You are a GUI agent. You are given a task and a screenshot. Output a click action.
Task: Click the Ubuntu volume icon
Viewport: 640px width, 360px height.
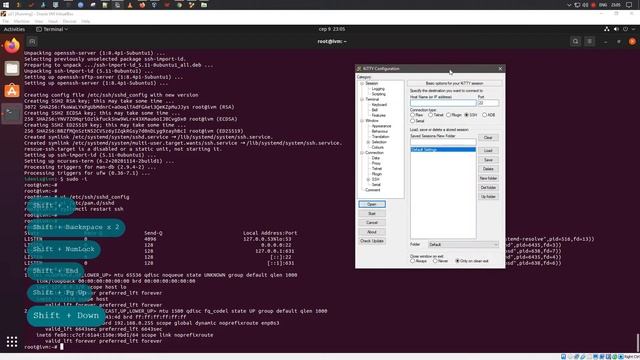tap(616, 29)
